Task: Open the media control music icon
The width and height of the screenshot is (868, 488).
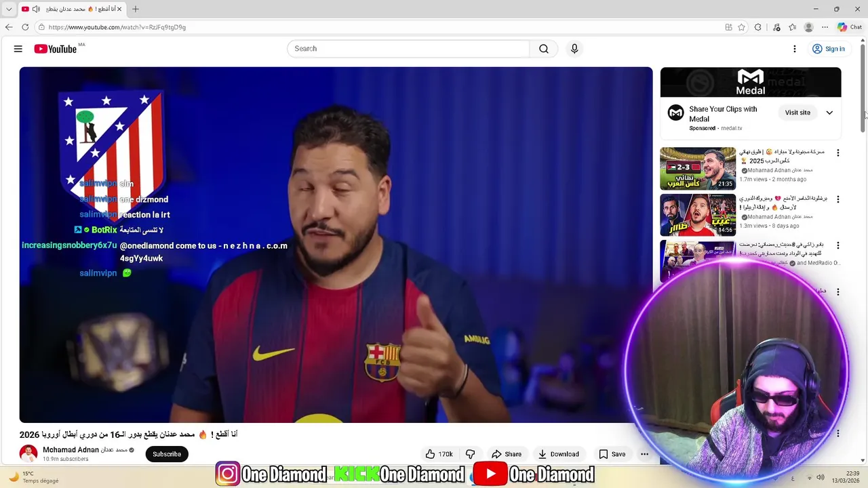Action: click(776, 27)
